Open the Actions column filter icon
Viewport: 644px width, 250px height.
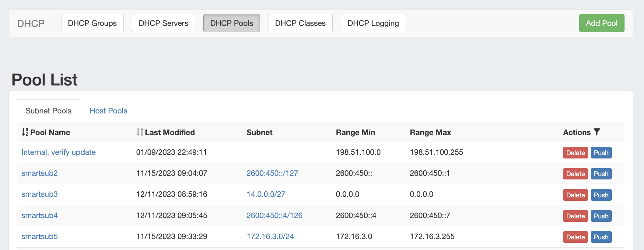[x=597, y=132]
